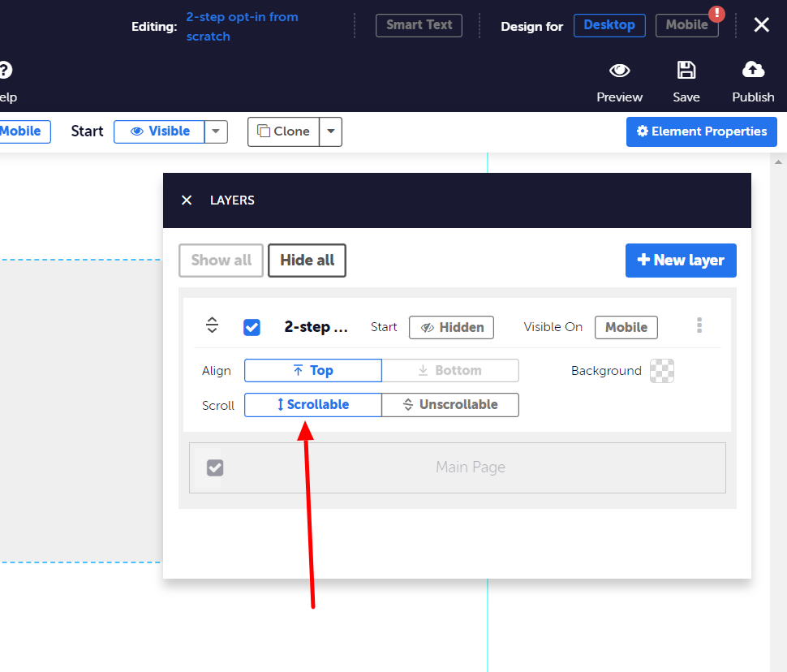Add a New layer

pos(681,261)
